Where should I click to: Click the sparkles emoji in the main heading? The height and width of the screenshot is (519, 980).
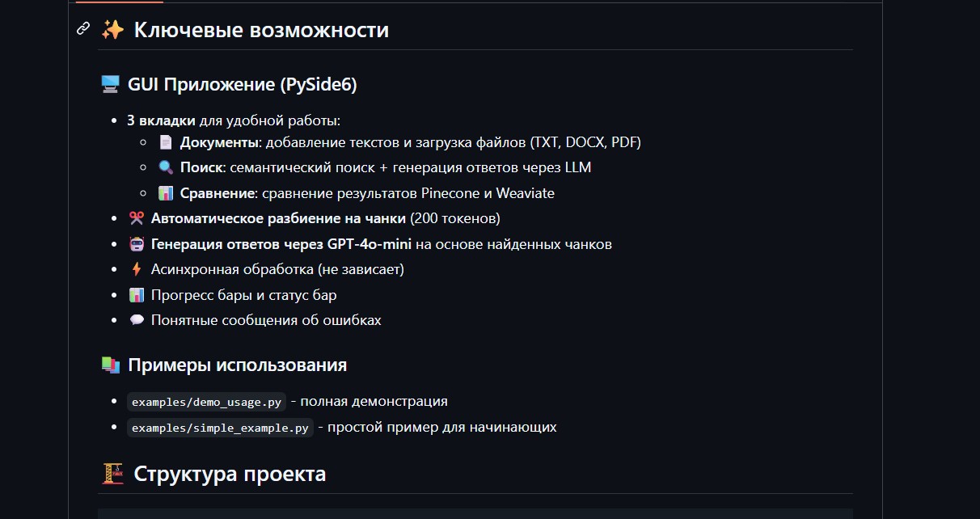(x=112, y=30)
